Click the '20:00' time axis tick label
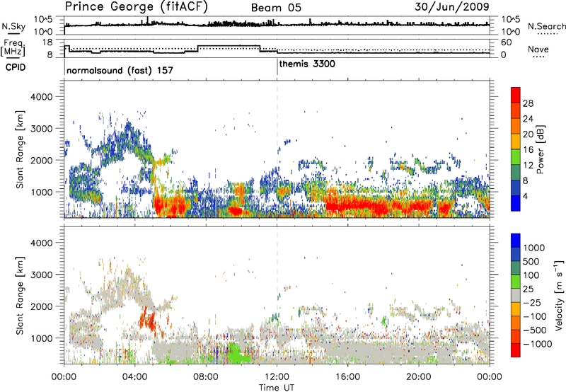Image resolution: width=566 pixels, height=392 pixels. [419, 377]
